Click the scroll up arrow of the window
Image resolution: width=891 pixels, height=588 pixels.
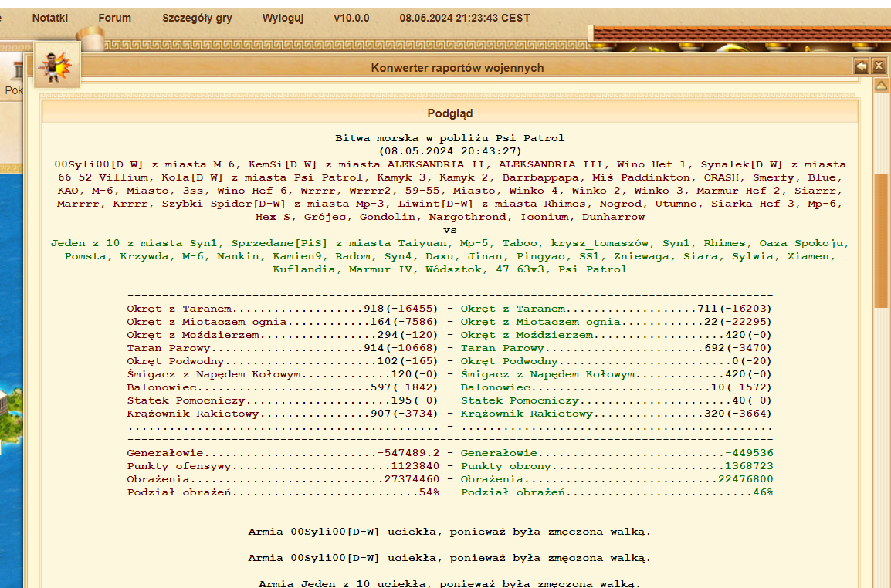coord(881,86)
